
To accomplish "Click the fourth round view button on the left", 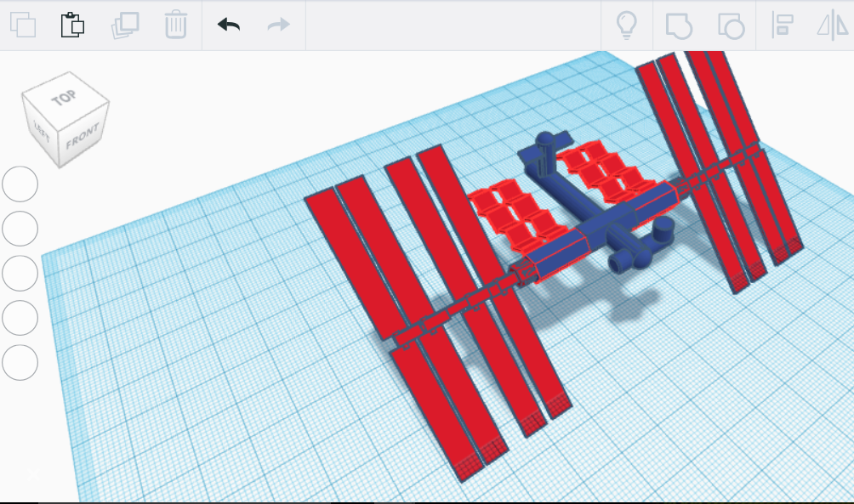I will click(x=20, y=318).
